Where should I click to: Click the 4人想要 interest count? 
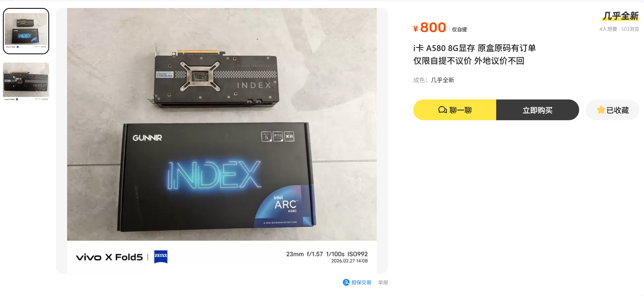click(x=608, y=29)
